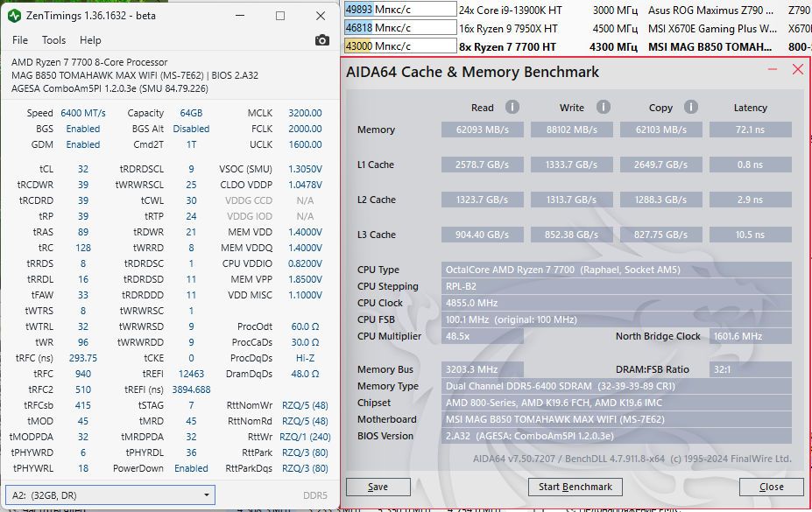The height and width of the screenshot is (512, 812).
Task: Click the tCL value 32
Action: point(83,169)
